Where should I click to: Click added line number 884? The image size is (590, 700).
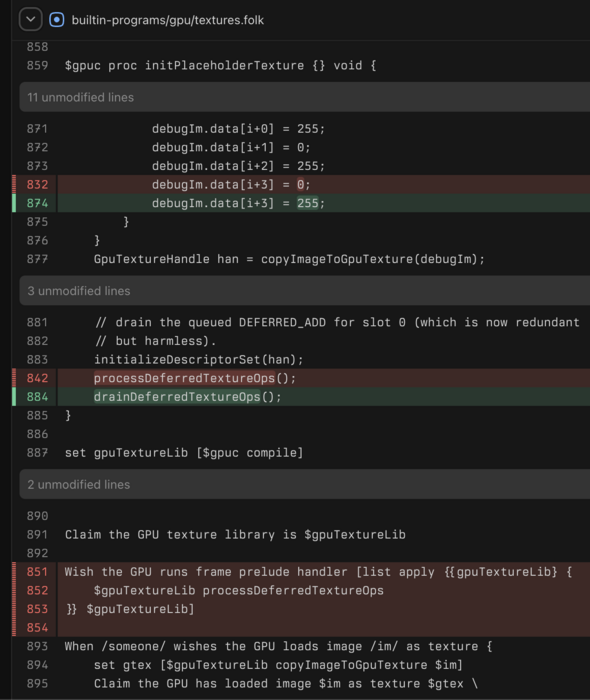[x=37, y=397]
